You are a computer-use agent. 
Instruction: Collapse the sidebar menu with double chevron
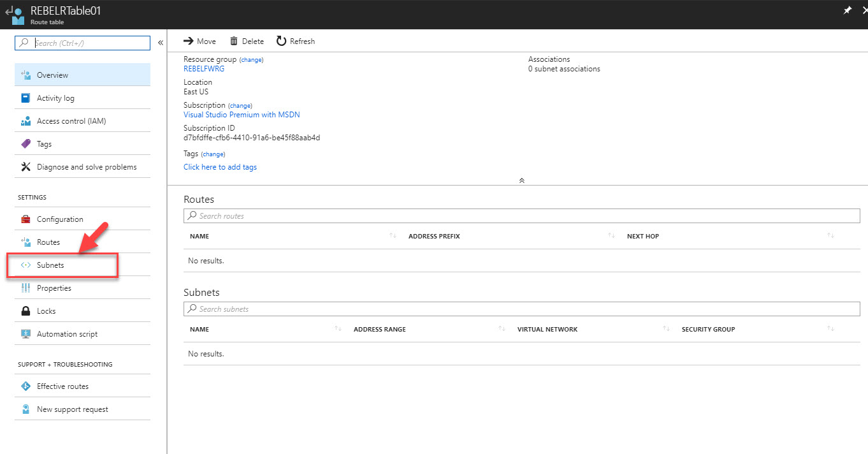(161, 43)
